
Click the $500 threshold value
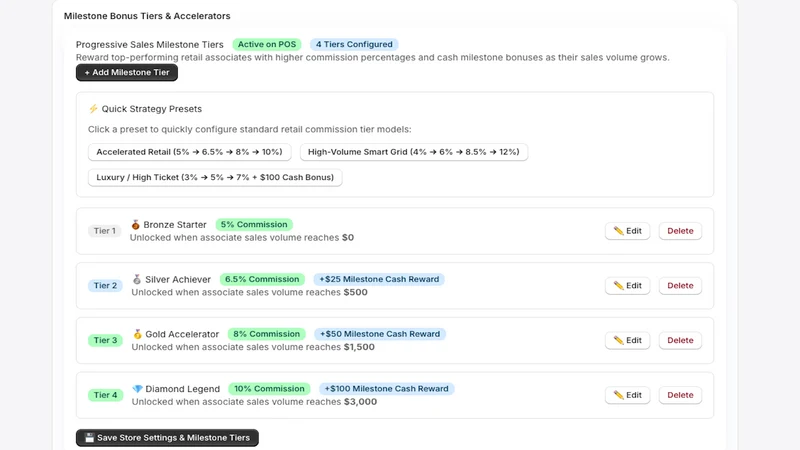(356, 292)
